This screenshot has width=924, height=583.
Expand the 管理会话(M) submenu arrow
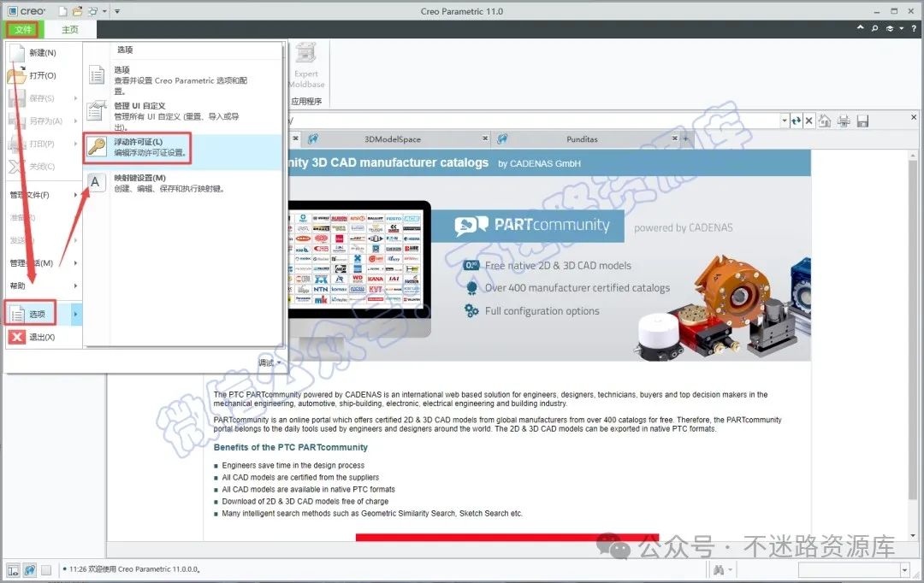click(75, 262)
